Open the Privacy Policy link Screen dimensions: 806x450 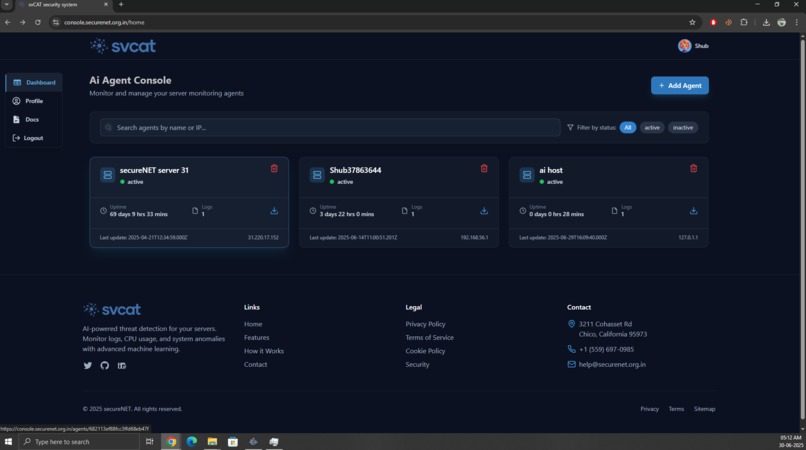point(425,324)
